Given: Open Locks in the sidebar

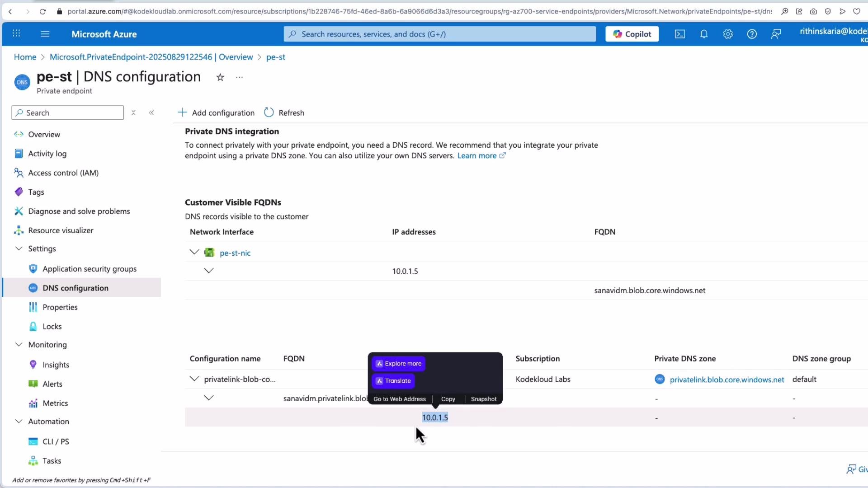Looking at the screenshot, I should point(52,326).
